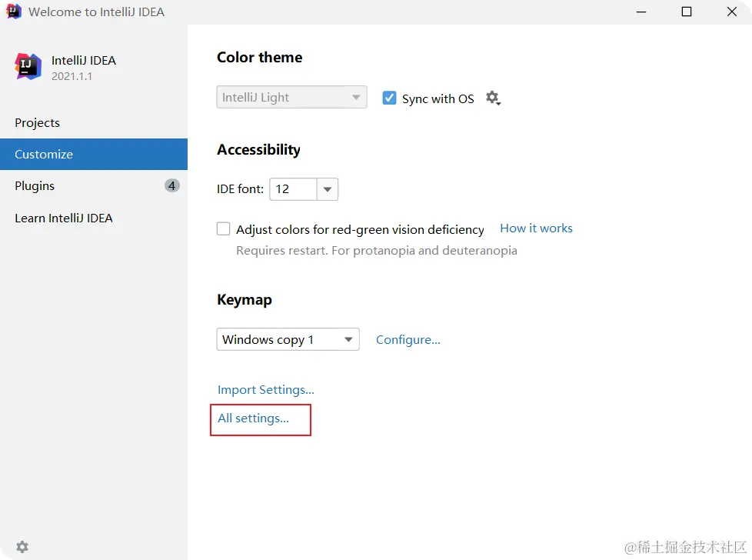752x560 pixels.
Task: Enable red-green vision deficiency color adjustment
Action: 224,228
